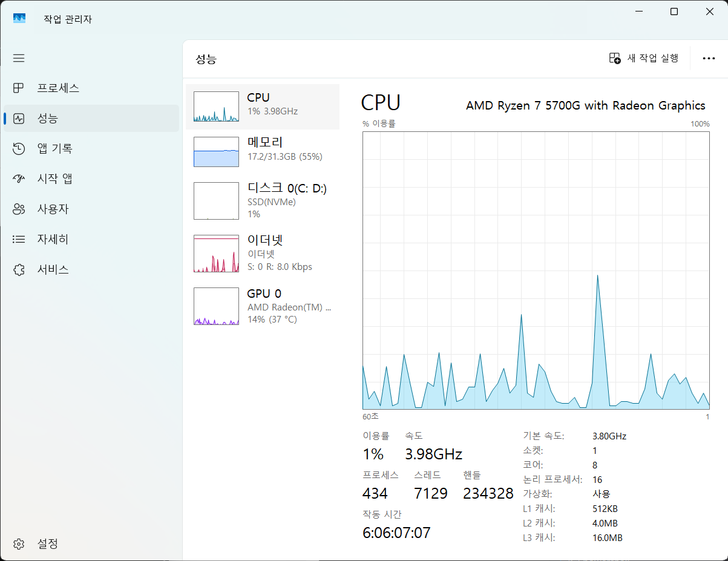The image size is (728, 561).
Task: Maximize the Task Manager window
Action: 674,11
